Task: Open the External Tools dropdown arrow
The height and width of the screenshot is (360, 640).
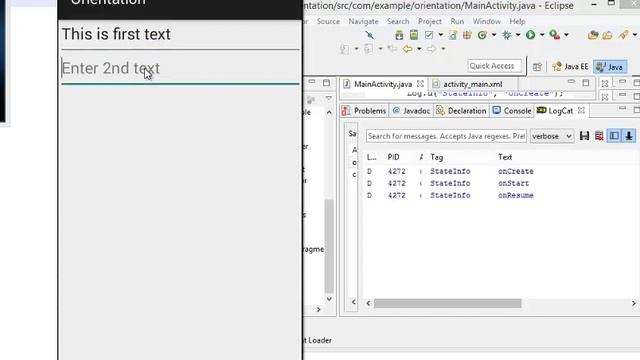Action: pyautogui.click(x=566, y=35)
